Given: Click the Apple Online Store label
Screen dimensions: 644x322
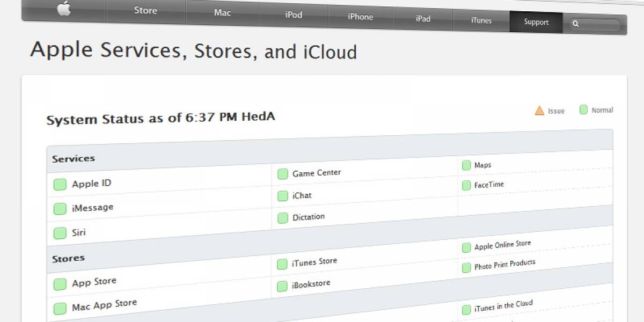Looking at the screenshot, I should click(x=502, y=245).
